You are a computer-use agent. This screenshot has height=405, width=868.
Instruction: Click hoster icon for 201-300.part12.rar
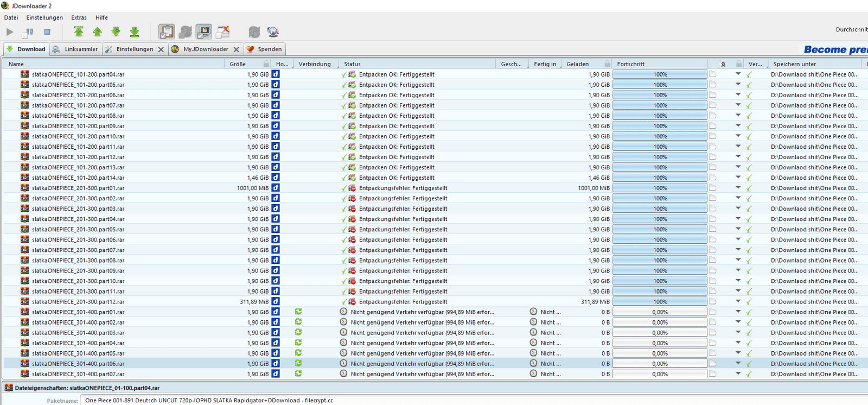(276, 301)
